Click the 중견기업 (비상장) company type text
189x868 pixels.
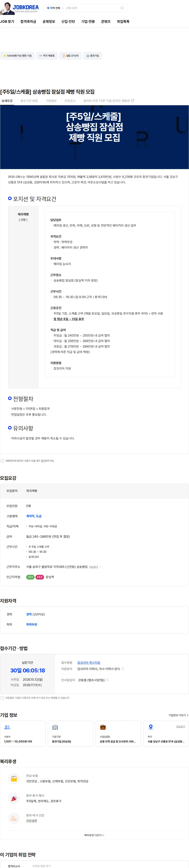point(62,741)
